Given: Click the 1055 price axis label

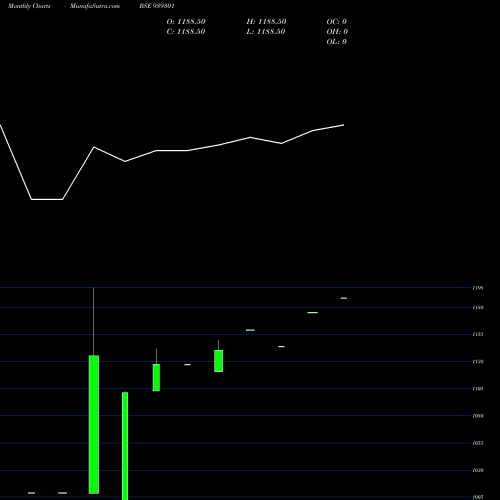Looking at the screenshot, I should pos(478,443).
